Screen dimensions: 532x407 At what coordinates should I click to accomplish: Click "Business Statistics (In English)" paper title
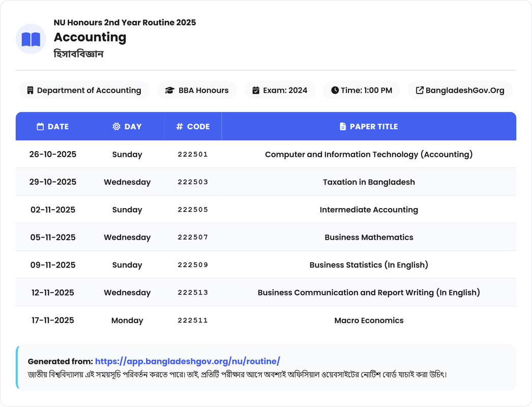369,265
